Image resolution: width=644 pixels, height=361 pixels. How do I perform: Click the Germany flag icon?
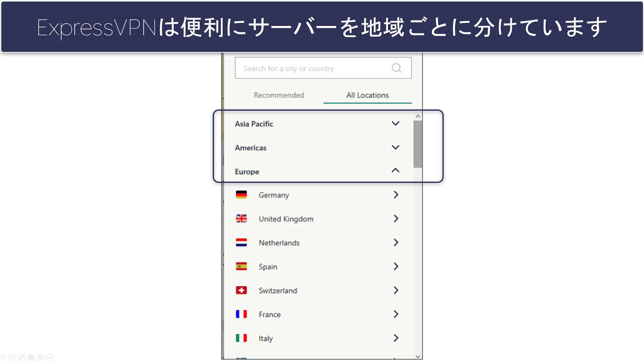[x=241, y=195]
